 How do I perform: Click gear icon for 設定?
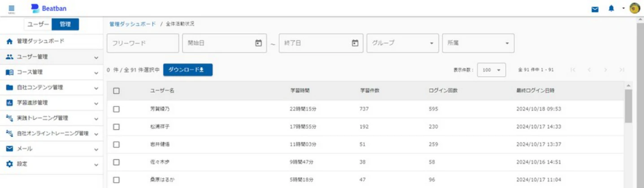[x=9, y=164]
